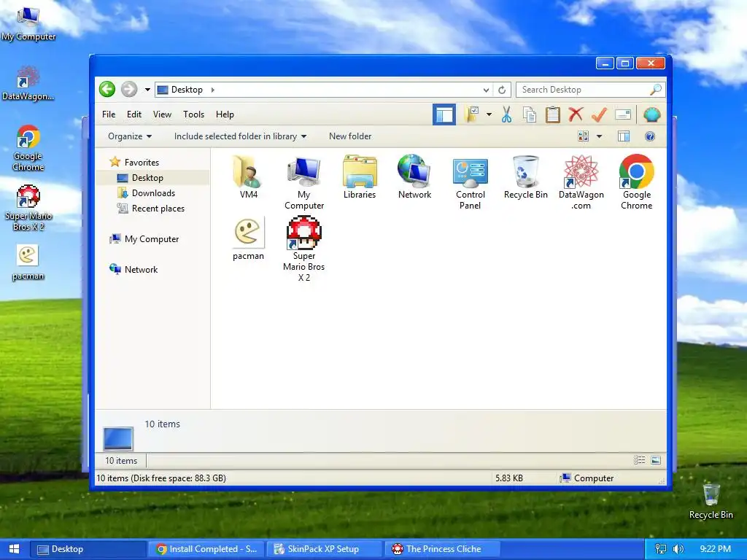Select the pacman icon in file list
The width and height of the screenshot is (747, 560).
(248, 238)
